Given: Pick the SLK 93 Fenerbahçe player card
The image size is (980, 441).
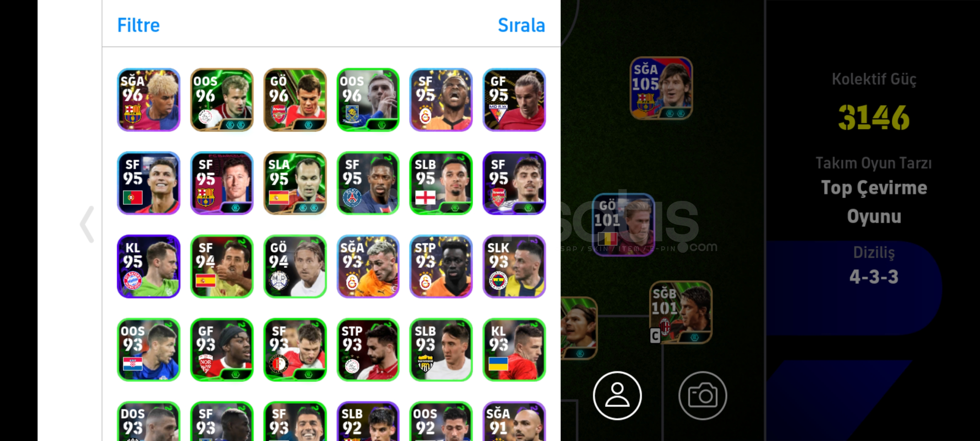Looking at the screenshot, I should (514, 266).
